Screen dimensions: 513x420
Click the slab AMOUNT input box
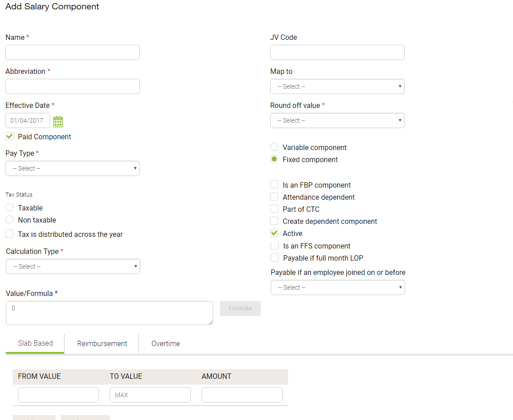click(242, 394)
